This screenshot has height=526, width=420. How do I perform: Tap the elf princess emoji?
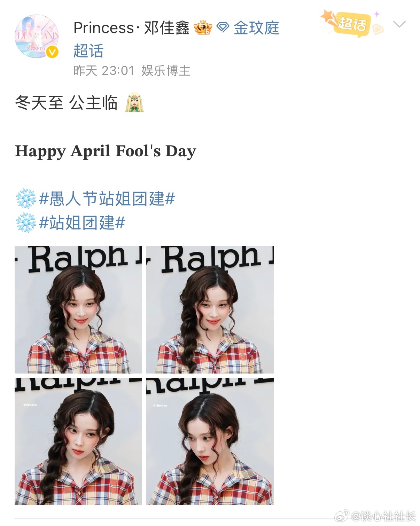click(134, 103)
